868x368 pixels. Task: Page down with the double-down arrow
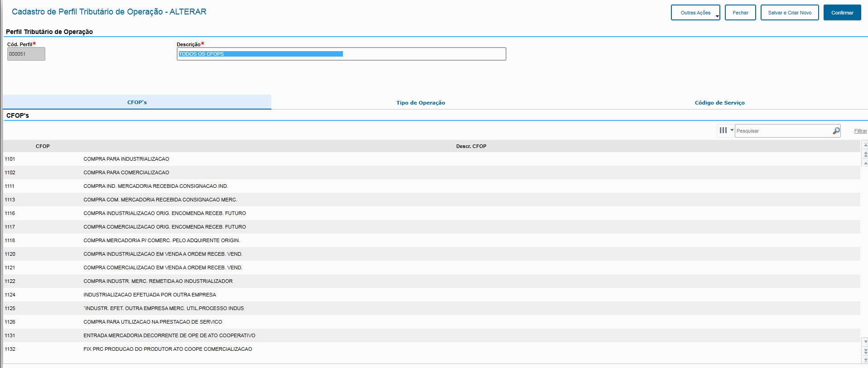pyautogui.click(x=865, y=351)
